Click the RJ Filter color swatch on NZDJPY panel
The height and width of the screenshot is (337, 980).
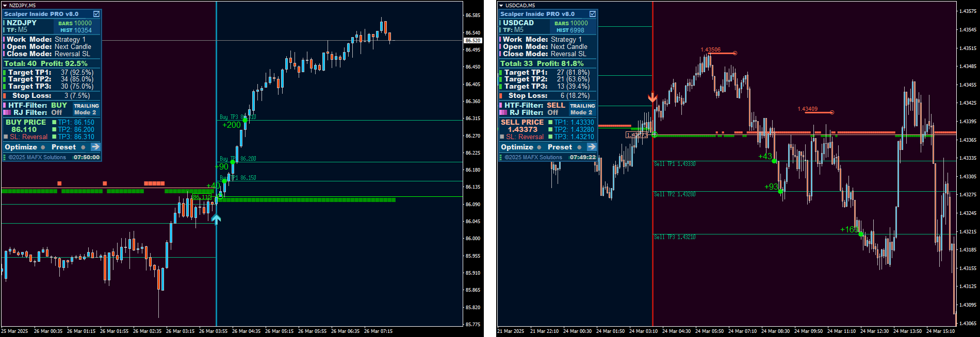click(7, 112)
